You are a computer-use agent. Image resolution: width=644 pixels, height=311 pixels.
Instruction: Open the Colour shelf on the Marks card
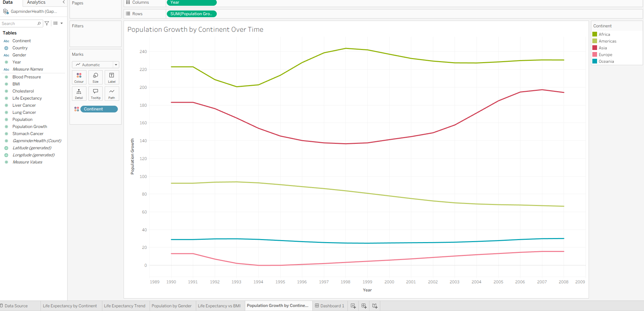click(x=79, y=77)
